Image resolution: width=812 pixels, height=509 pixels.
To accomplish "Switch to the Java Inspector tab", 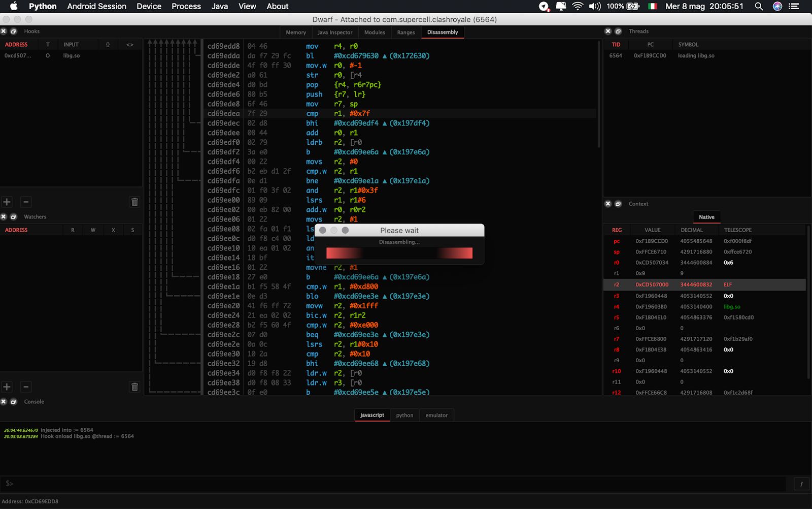I will pyautogui.click(x=334, y=32).
